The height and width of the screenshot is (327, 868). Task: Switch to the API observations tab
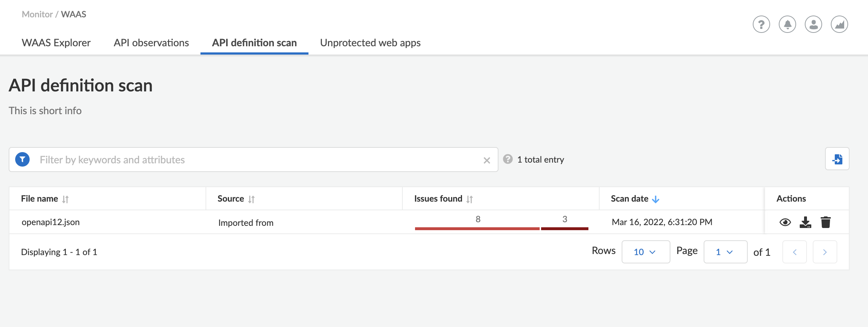tap(151, 43)
